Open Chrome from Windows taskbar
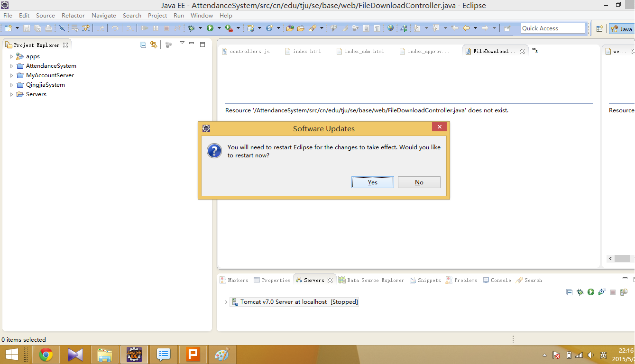Viewport: 635px width, 364px height. (46, 355)
